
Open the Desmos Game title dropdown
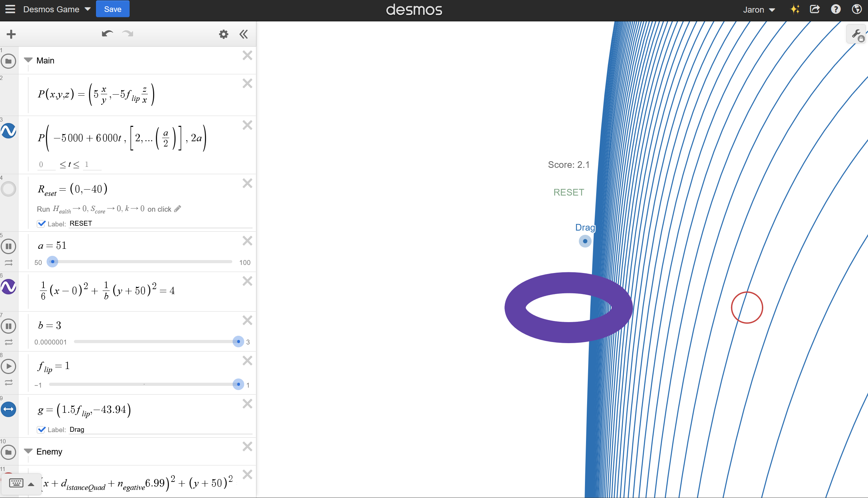click(57, 9)
